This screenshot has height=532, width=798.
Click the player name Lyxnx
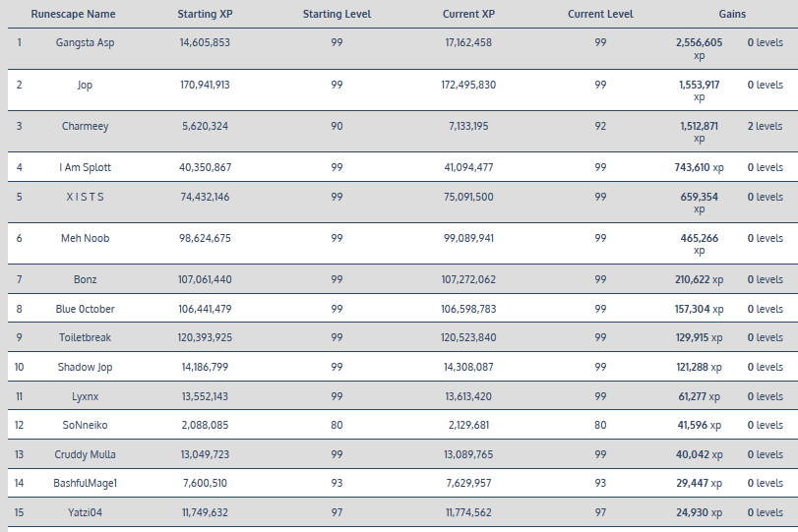point(86,396)
